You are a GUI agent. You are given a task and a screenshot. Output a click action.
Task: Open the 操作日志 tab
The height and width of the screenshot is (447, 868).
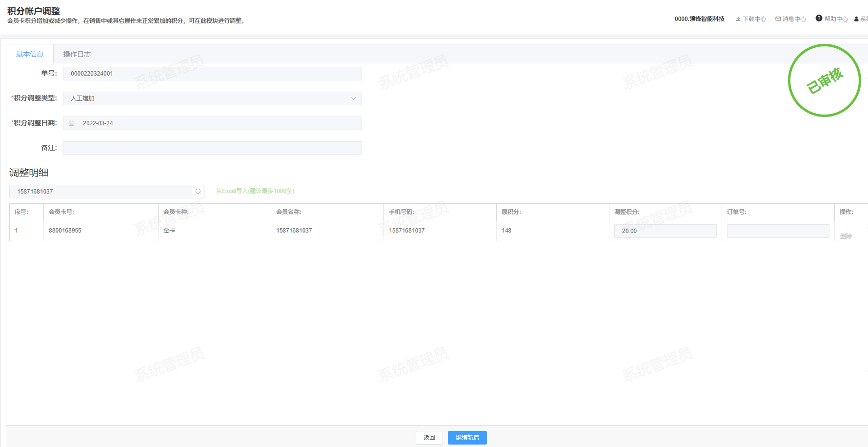[x=77, y=54]
